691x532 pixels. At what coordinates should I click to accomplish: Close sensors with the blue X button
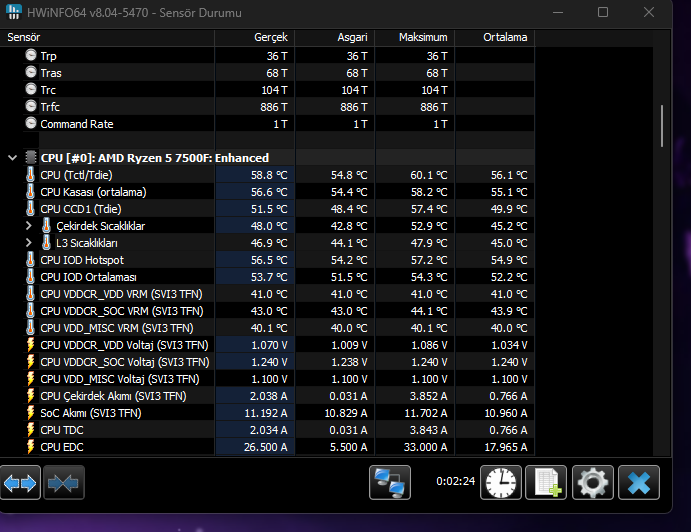click(639, 483)
